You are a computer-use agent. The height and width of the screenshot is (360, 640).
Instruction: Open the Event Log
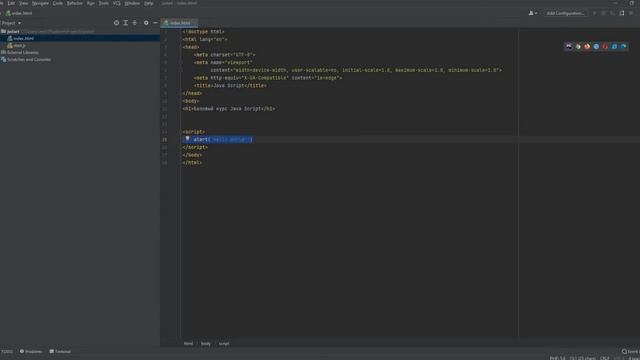tap(630, 351)
